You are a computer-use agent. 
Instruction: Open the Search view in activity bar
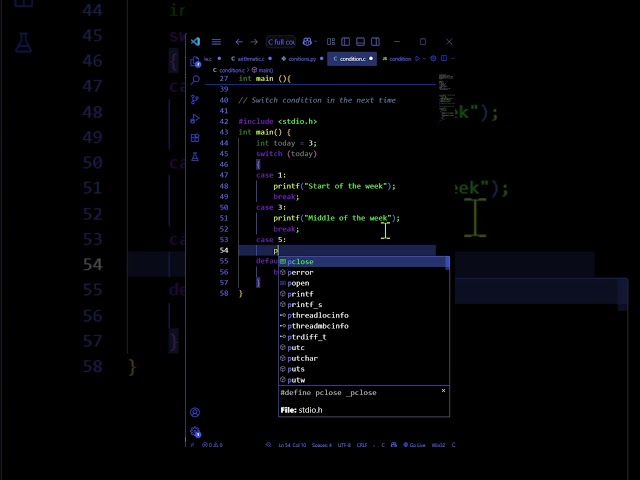point(195,80)
